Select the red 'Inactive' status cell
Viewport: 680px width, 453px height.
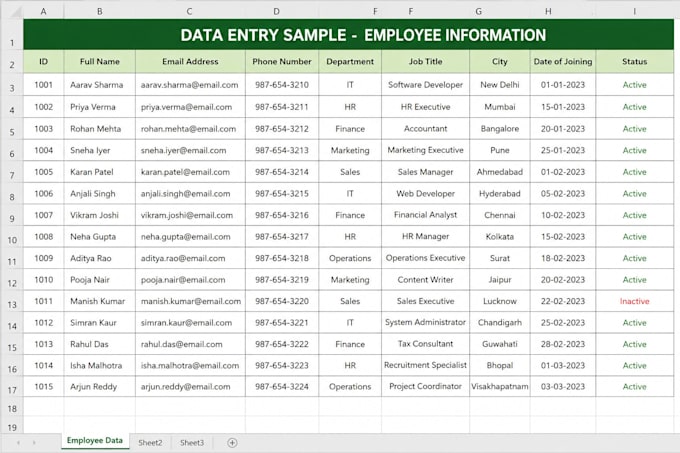[634, 301]
